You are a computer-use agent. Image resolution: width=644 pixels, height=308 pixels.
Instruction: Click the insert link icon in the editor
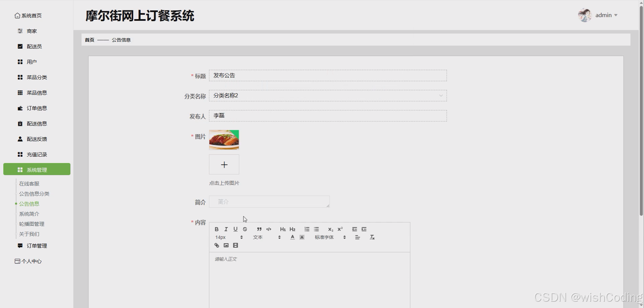click(x=216, y=245)
